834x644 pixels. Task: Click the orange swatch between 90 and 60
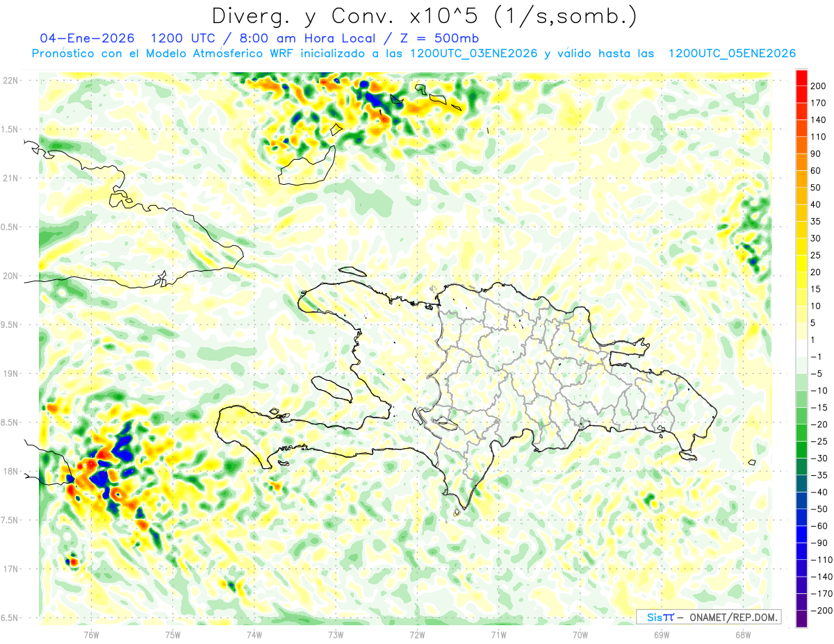(x=801, y=162)
